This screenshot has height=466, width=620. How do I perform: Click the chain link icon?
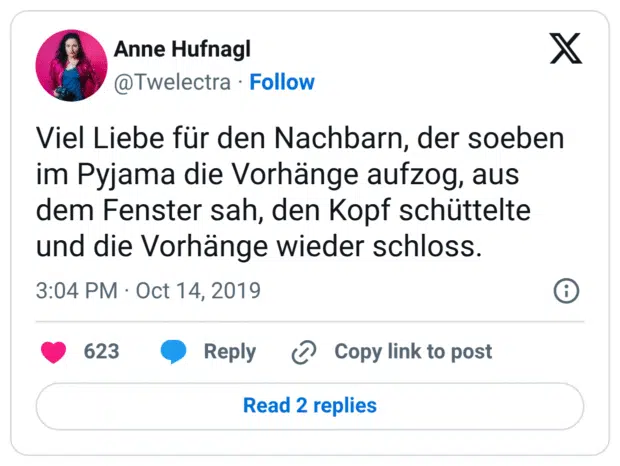303,352
